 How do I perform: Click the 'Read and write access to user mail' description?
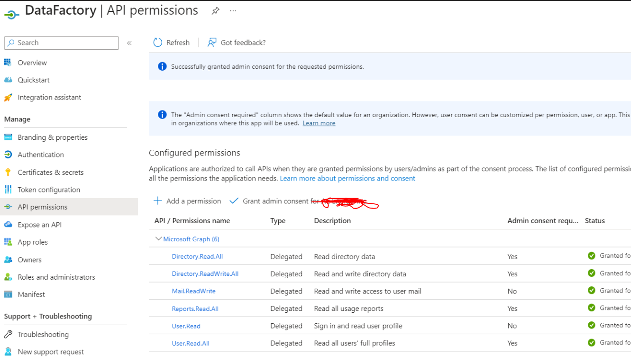(x=367, y=291)
